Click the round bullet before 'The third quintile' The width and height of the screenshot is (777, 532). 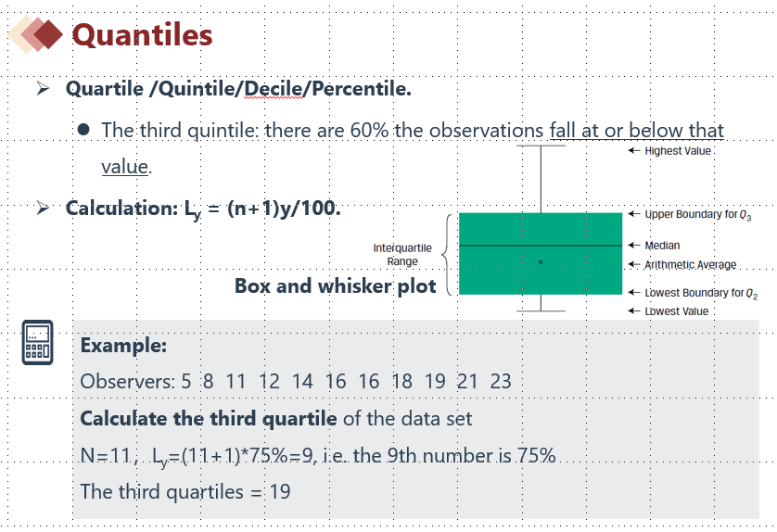[83, 130]
